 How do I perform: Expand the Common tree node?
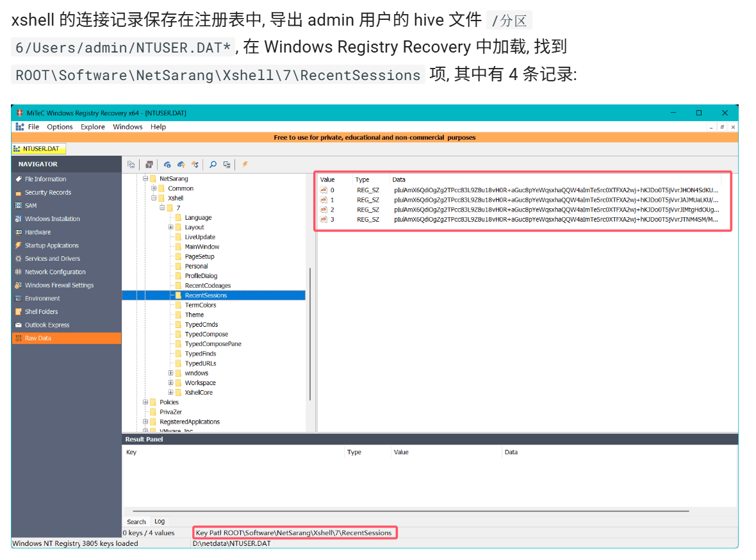154,188
